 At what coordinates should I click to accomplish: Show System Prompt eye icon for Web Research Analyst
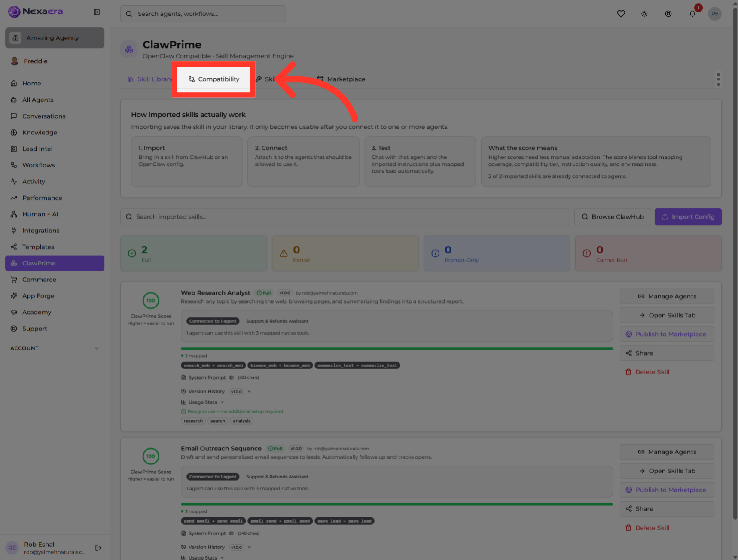point(231,377)
